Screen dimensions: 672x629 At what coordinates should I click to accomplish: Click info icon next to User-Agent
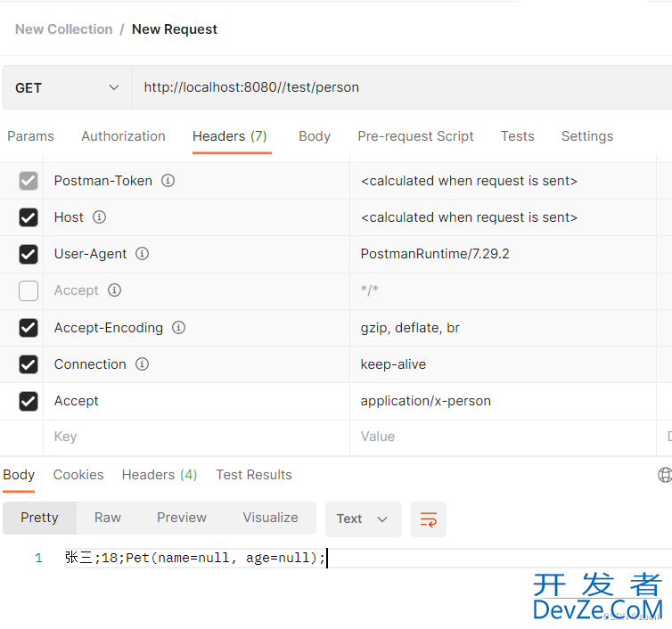142,254
